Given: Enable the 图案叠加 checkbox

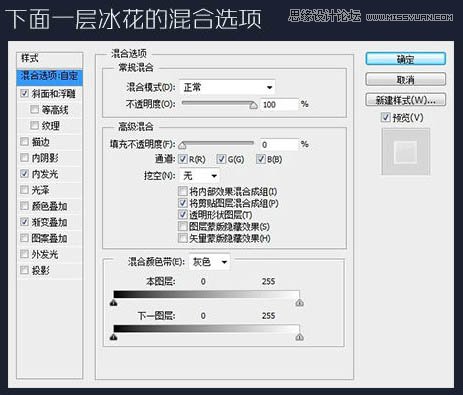Looking at the screenshot, I should pyautogui.click(x=24, y=238).
